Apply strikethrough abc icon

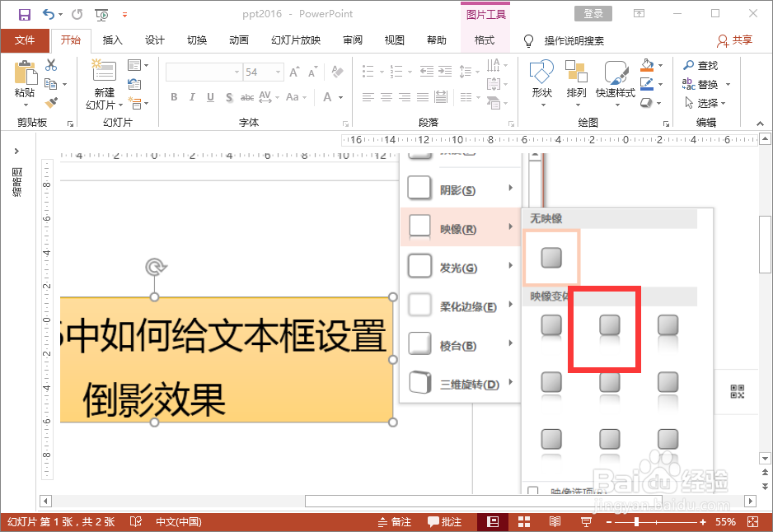click(247, 97)
